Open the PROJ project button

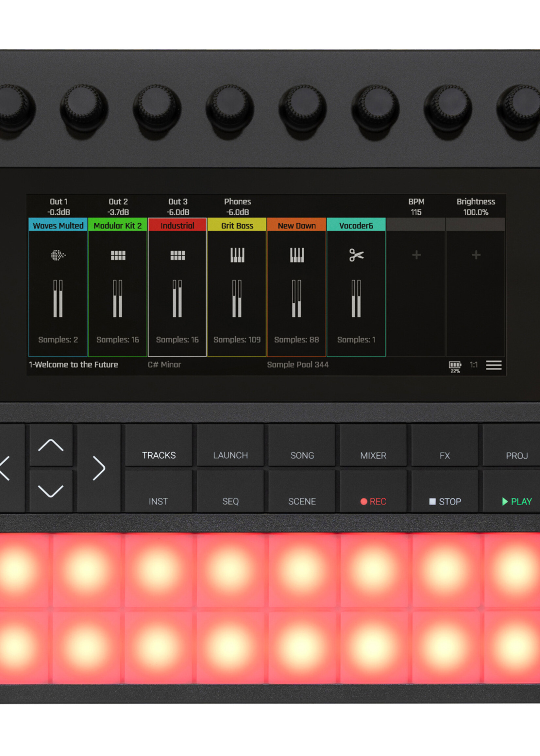(x=512, y=445)
